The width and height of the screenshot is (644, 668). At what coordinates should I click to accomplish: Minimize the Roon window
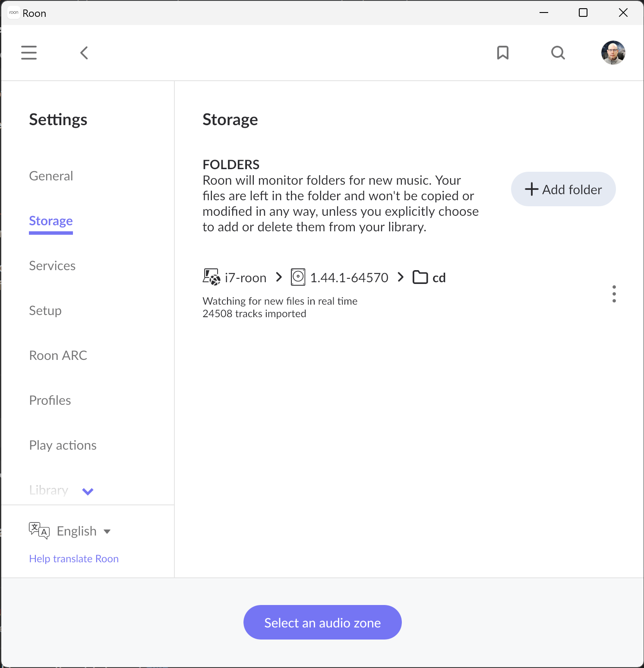(544, 13)
